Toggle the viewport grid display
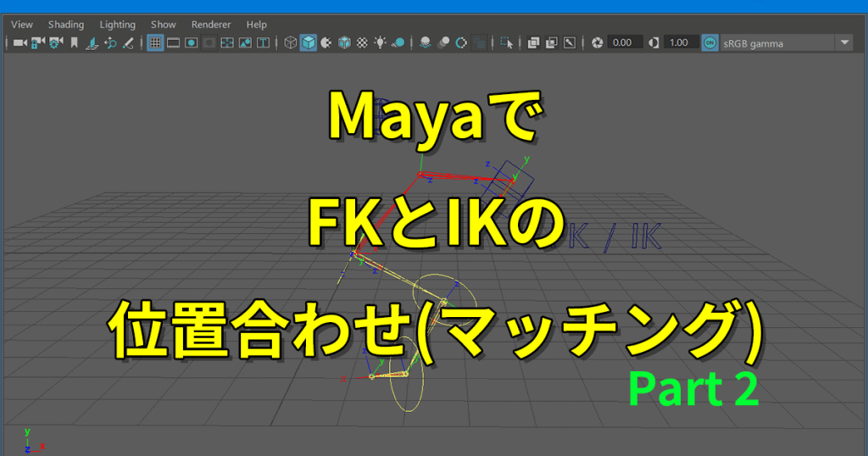868x456 pixels. click(x=155, y=42)
